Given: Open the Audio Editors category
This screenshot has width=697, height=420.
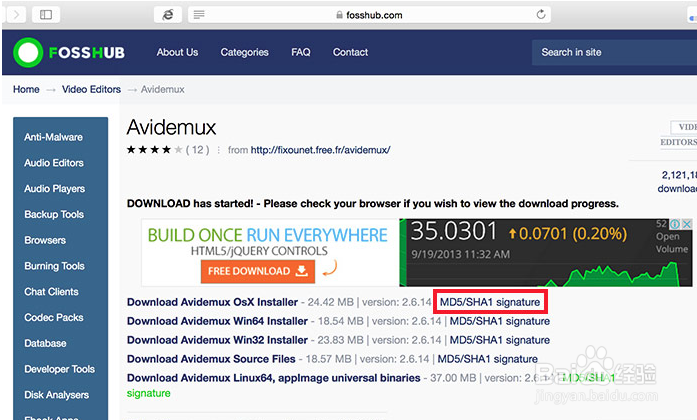Looking at the screenshot, I should pyautogui.click(x=54, y=163).
